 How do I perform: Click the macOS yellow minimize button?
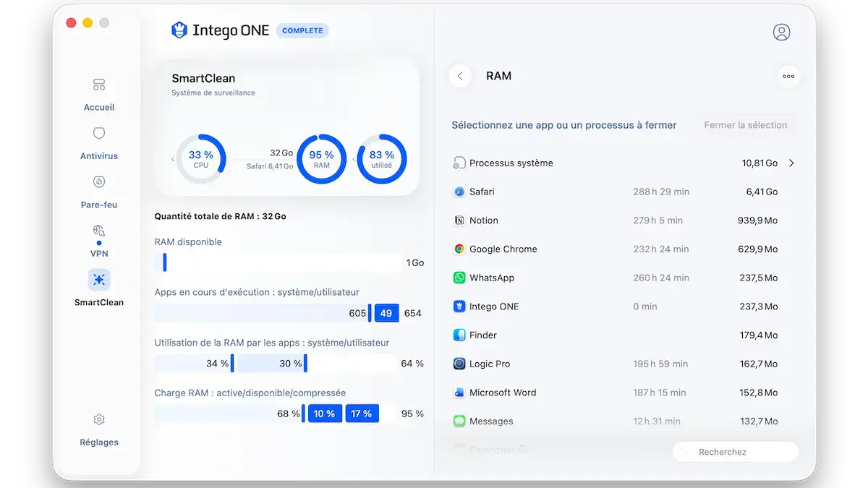pyautogui.click(x=88, y=23)
